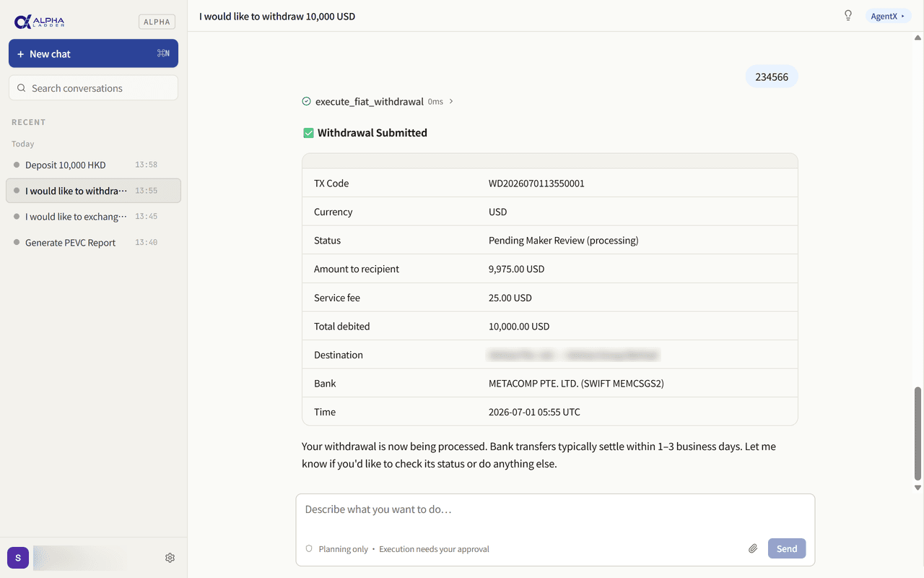Click the shield icon beside Planning only

pos(309,549)
